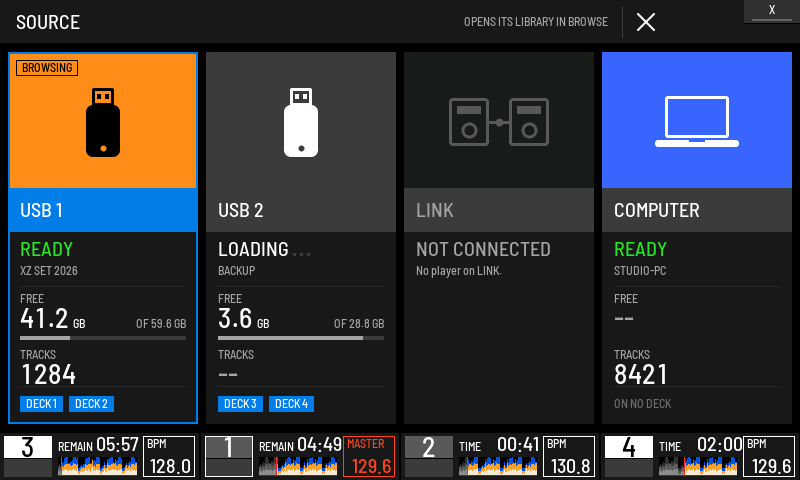Click the LINK connected players icon

[499, 122]
